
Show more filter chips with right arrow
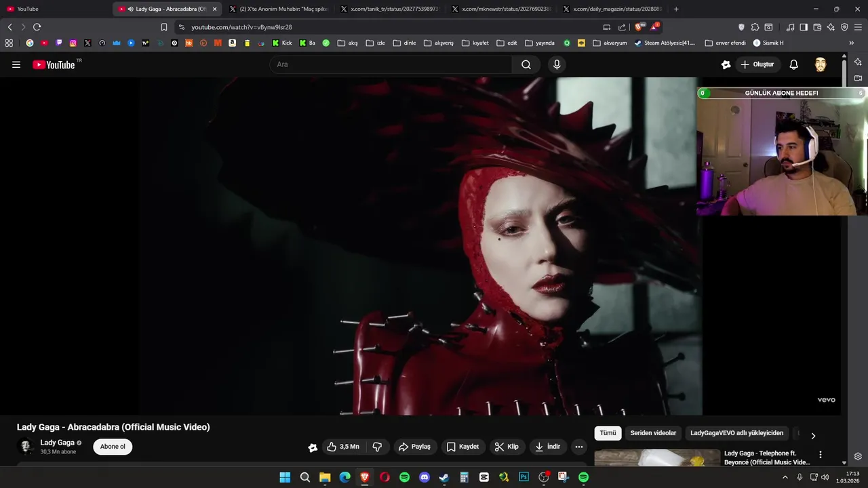coord(813,435)
